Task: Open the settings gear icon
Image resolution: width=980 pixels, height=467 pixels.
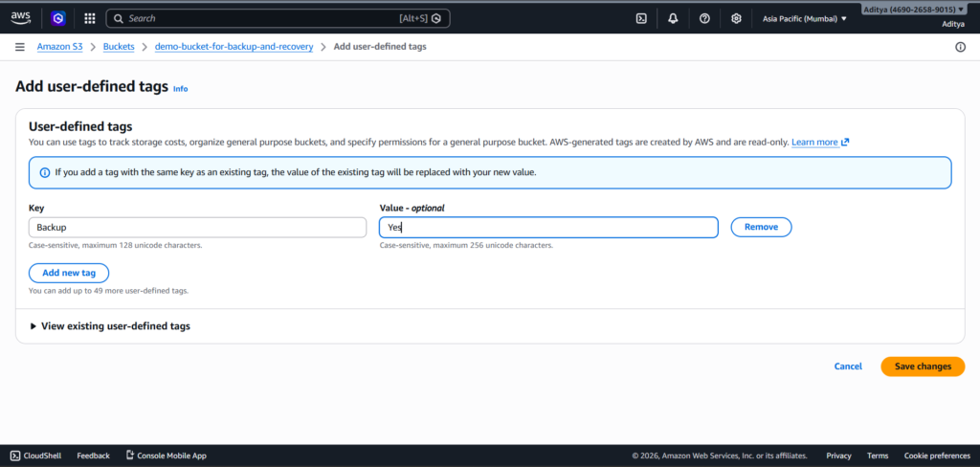Action: (x=736, y=18)
